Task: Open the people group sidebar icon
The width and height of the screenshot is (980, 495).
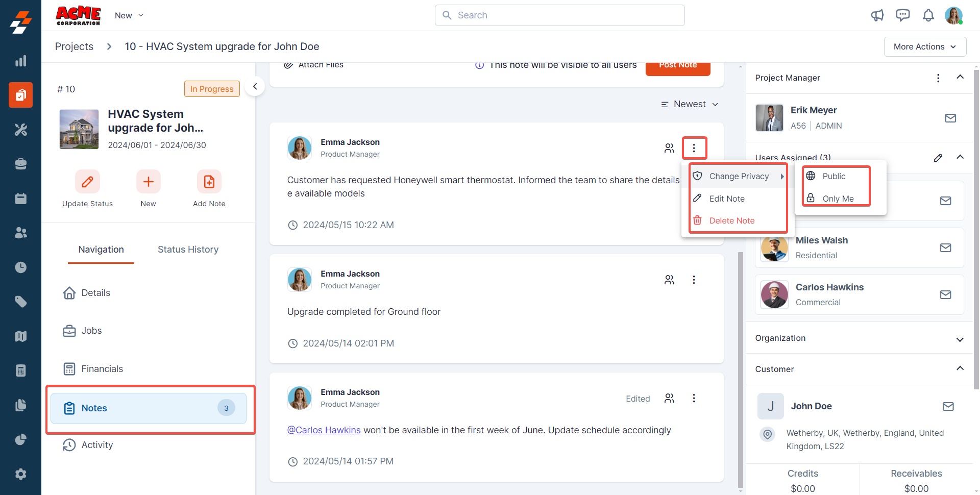Action: point(20,233)
